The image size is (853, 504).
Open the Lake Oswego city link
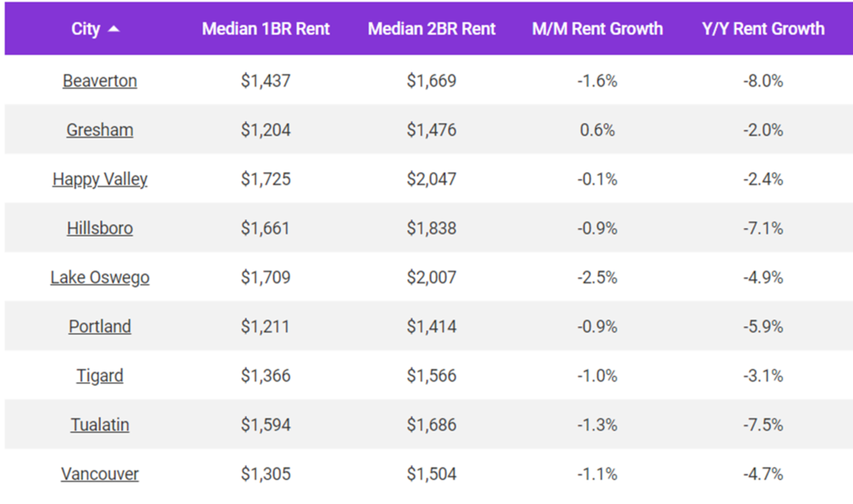coord(99,277)
